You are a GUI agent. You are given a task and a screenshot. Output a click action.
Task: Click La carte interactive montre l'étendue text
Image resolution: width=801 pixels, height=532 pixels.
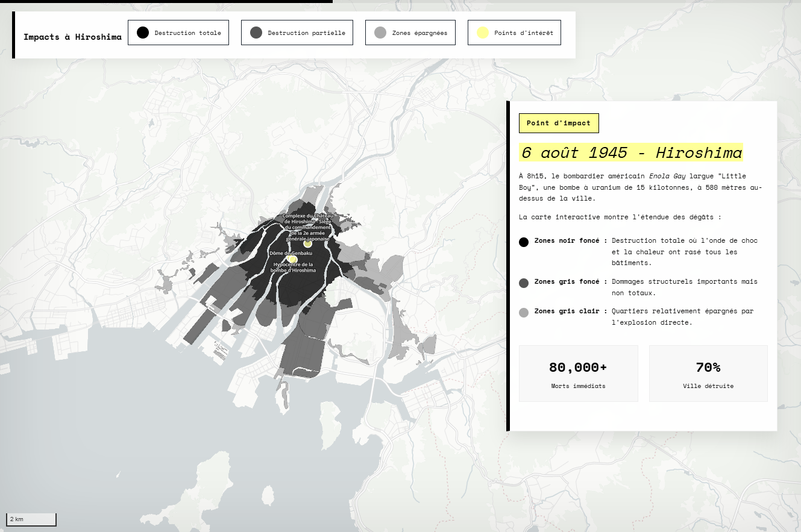[620, 217]
